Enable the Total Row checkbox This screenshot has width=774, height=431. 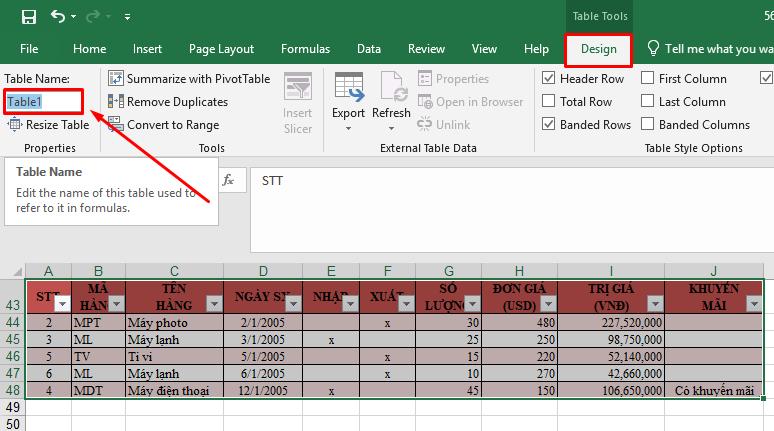[x=548, y=102]
